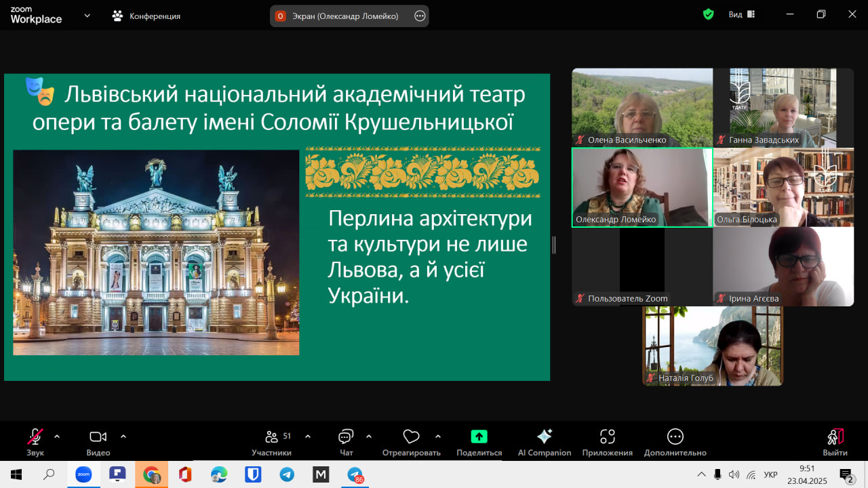Viewport: 868px width, 488px height.
Task: Open the Приложения apps icon
Action: coord(607,437)
